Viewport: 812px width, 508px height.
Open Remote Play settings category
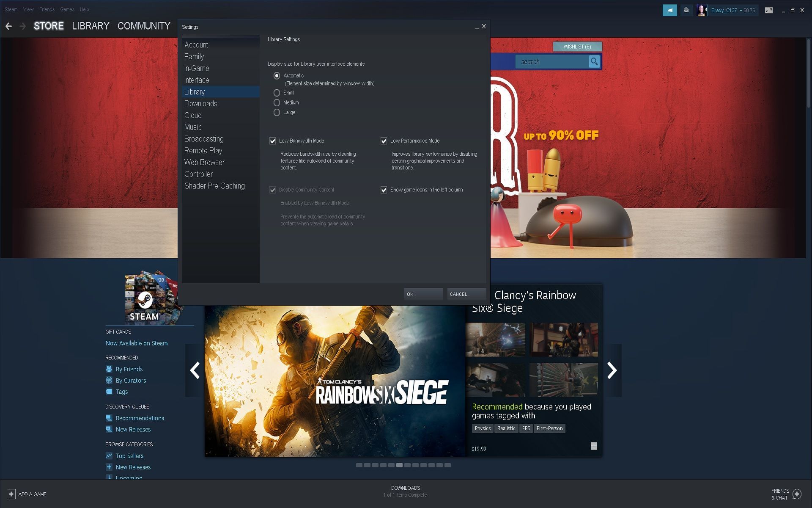point(220,151)
